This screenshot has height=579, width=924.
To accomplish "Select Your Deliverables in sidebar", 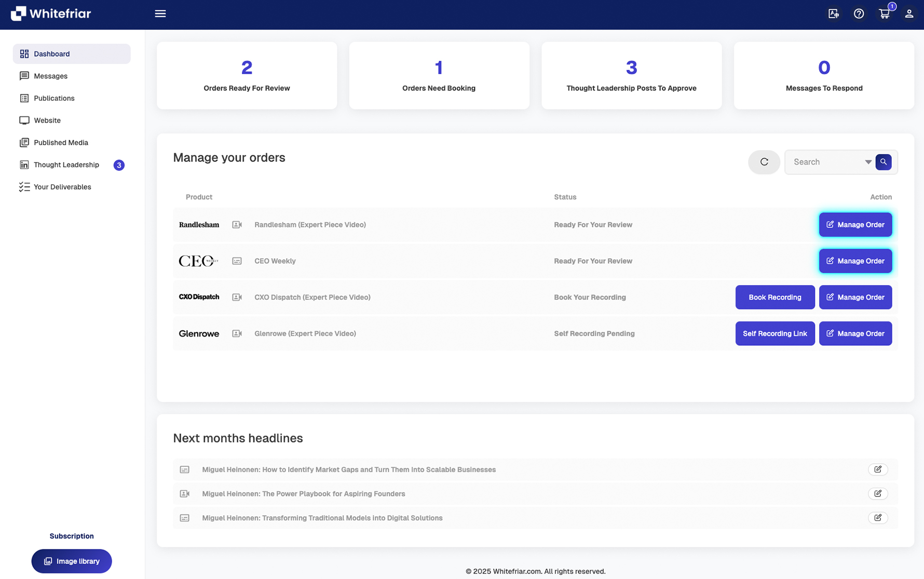I will pyautogui.click(x=62, y=187).
